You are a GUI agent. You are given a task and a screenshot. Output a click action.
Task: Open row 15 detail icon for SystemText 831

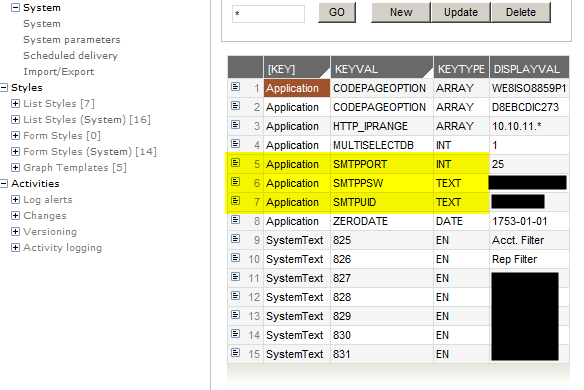point(235,353)
